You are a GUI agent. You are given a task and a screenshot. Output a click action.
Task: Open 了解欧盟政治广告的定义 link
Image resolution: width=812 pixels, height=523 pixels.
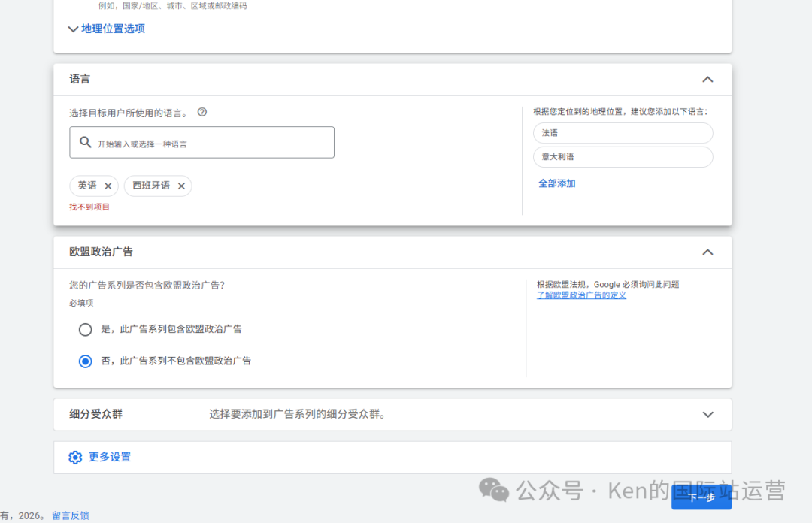tap(581, 295)
